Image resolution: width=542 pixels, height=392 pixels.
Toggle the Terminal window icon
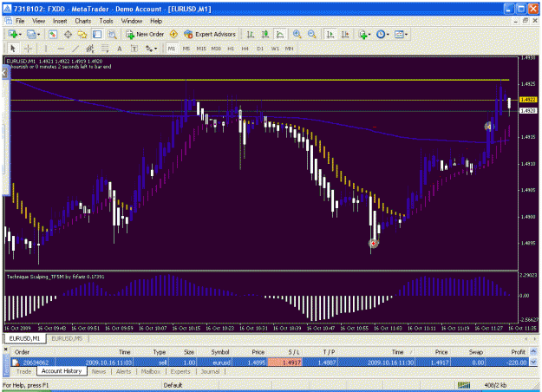97,34
